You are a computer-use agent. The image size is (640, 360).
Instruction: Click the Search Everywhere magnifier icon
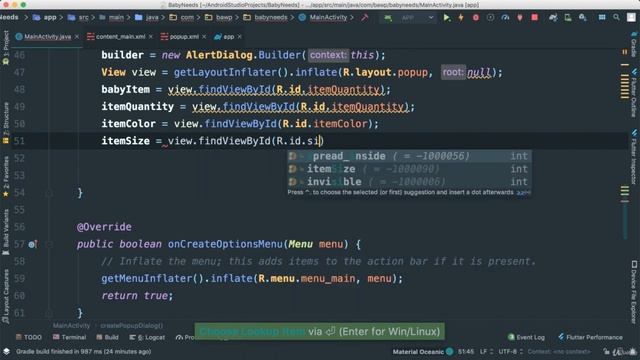click(x=616, y=18)
